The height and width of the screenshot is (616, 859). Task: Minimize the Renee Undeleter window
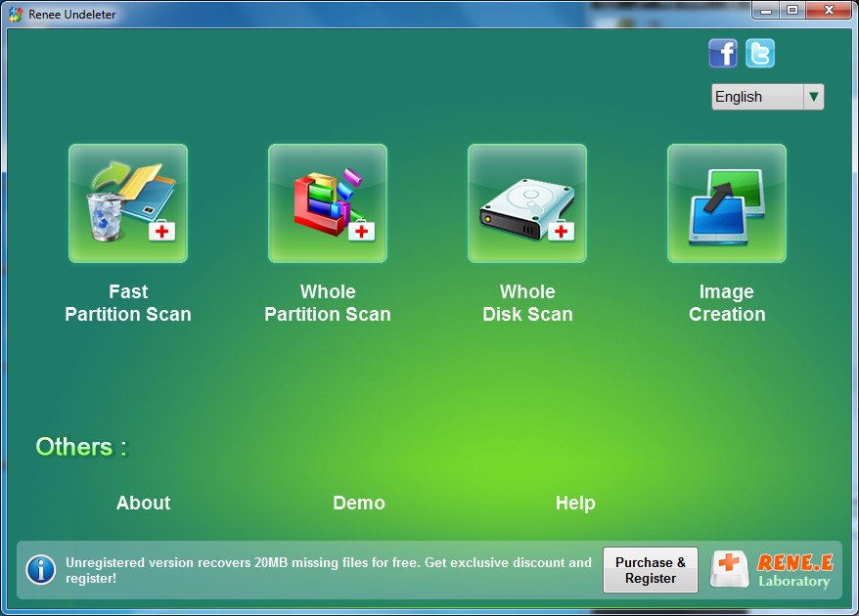767,10
